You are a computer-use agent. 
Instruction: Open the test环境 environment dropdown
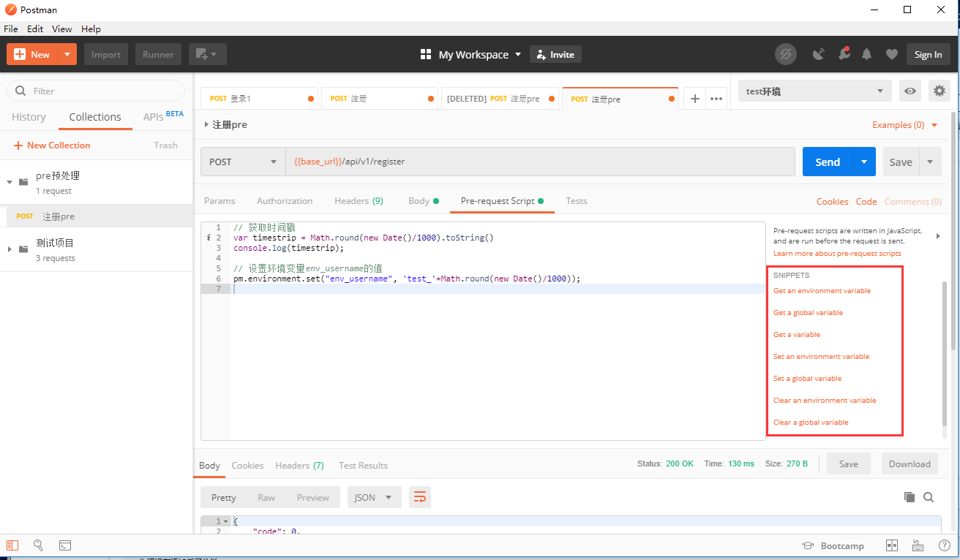click(x=815, y=91)
